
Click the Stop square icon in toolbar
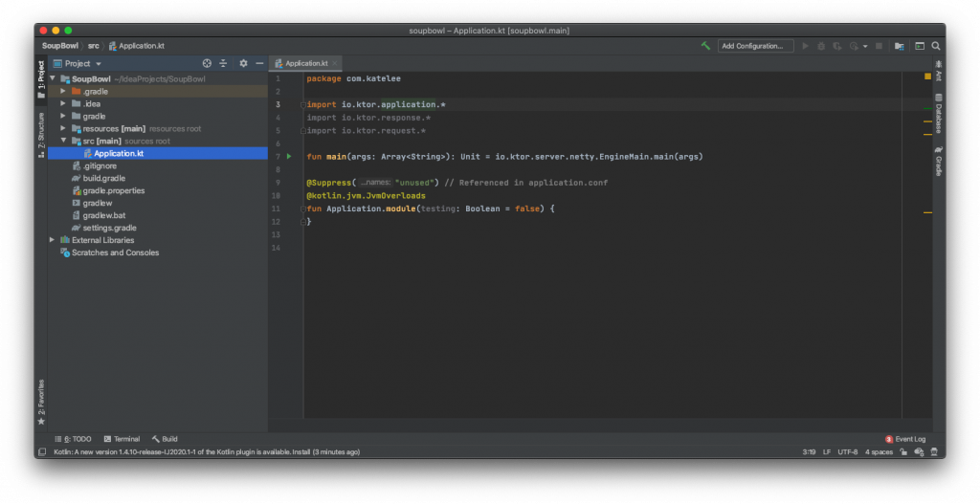[x=879, y=46]
